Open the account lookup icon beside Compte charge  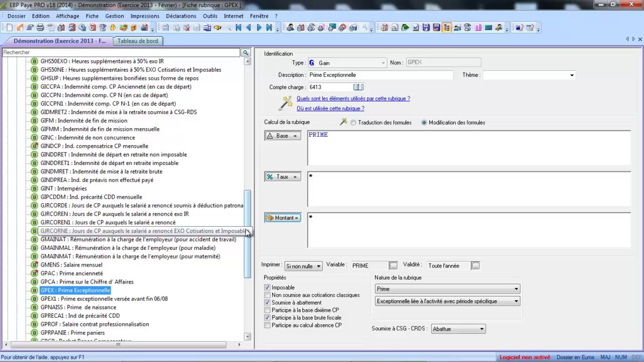pos(358,87)
